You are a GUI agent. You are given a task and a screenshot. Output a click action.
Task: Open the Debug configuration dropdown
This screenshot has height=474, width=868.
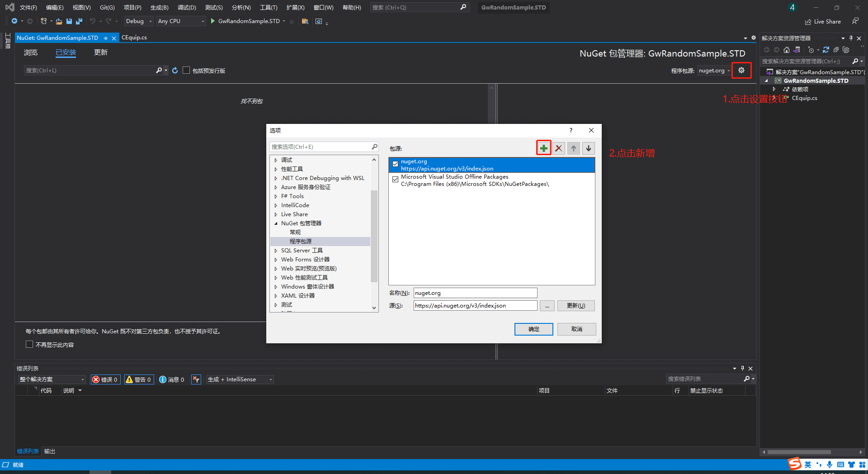pos(139,21)
